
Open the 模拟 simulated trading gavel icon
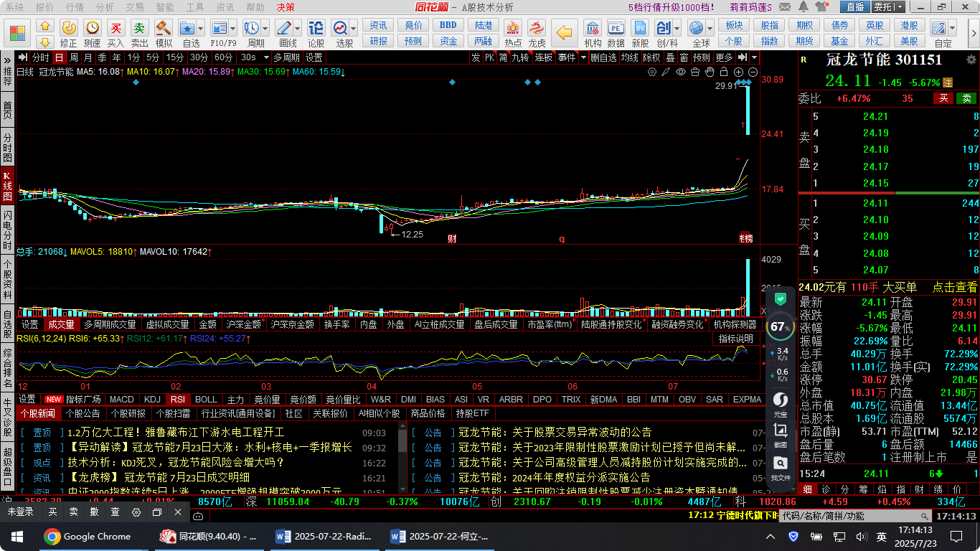tap(164, 28)
